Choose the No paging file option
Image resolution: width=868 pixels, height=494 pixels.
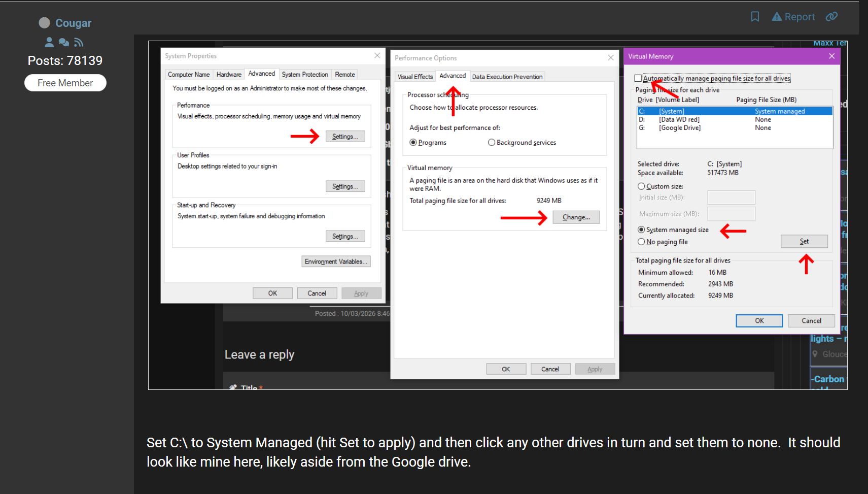pos(641,242)
